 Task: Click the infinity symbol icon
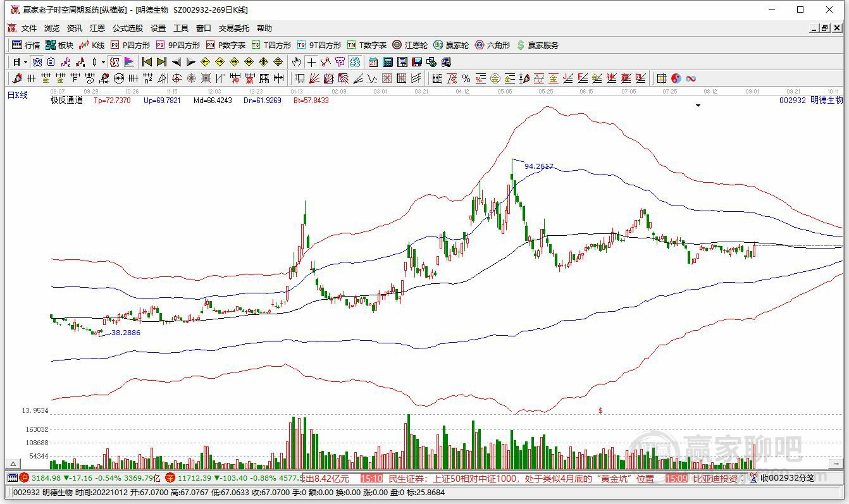[691, 78]
